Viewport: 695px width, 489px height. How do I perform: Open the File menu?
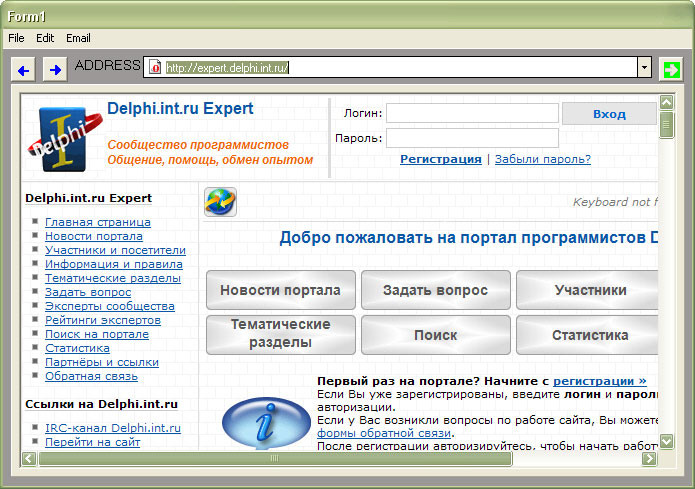(x=16, y=38)
